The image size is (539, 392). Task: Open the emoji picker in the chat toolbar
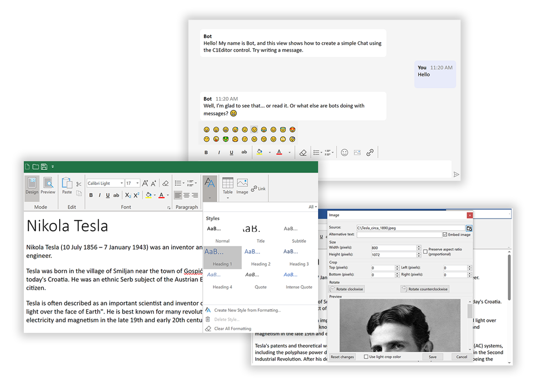345,152
